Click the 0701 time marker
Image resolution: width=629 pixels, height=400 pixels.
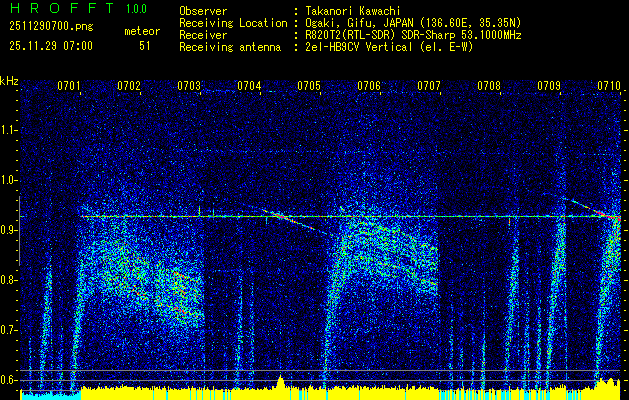tap(69, 86)
